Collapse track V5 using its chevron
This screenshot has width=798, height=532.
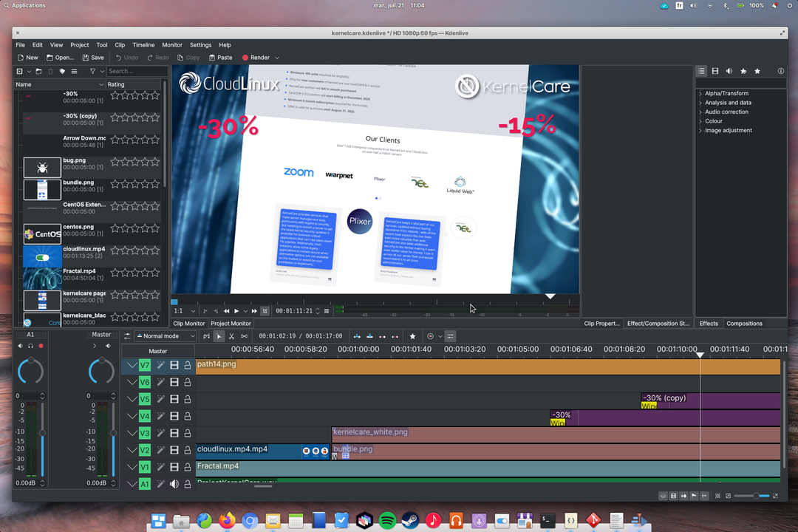[132, 399]
